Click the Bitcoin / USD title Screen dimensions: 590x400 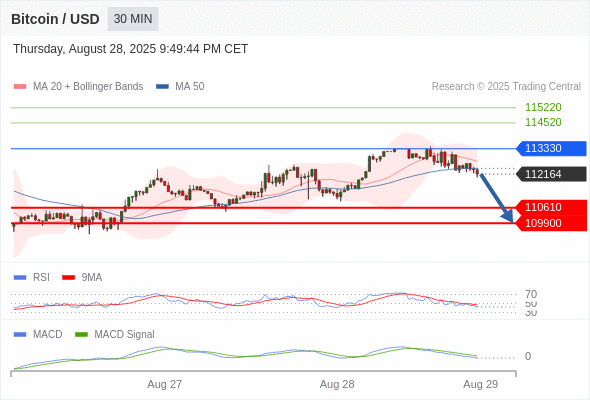click(55, 19)
